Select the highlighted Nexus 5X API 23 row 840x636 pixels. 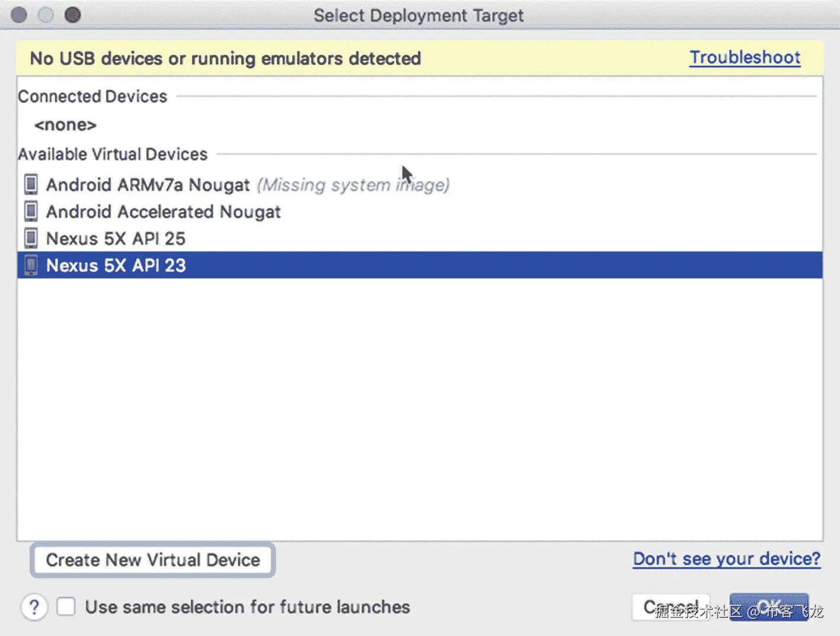[x=116, y=265]
